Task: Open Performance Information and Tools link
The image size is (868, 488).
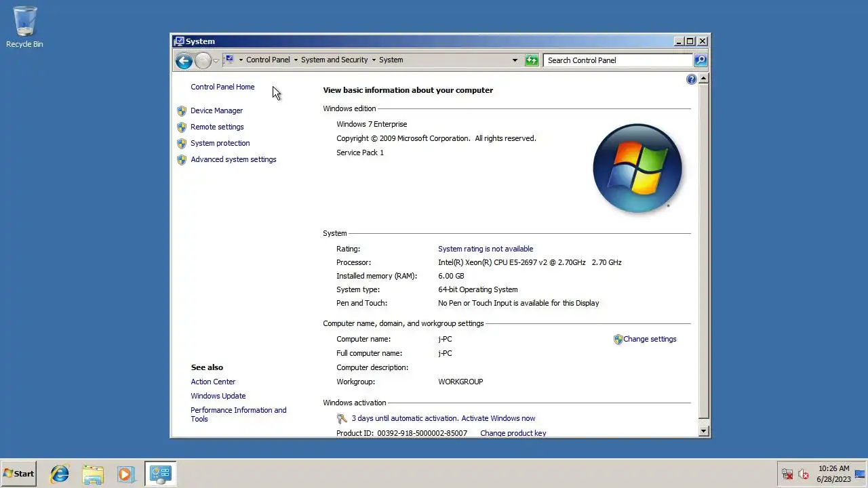Action: [239, 414]
